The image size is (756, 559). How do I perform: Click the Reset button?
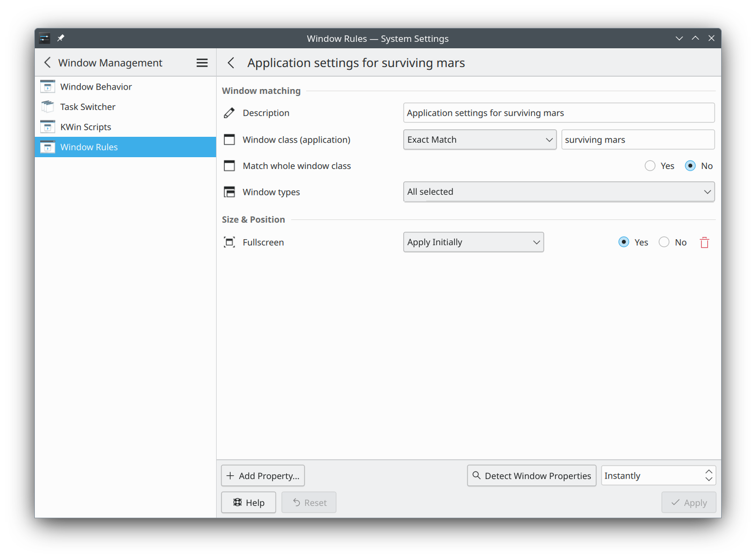coord(309,502)
